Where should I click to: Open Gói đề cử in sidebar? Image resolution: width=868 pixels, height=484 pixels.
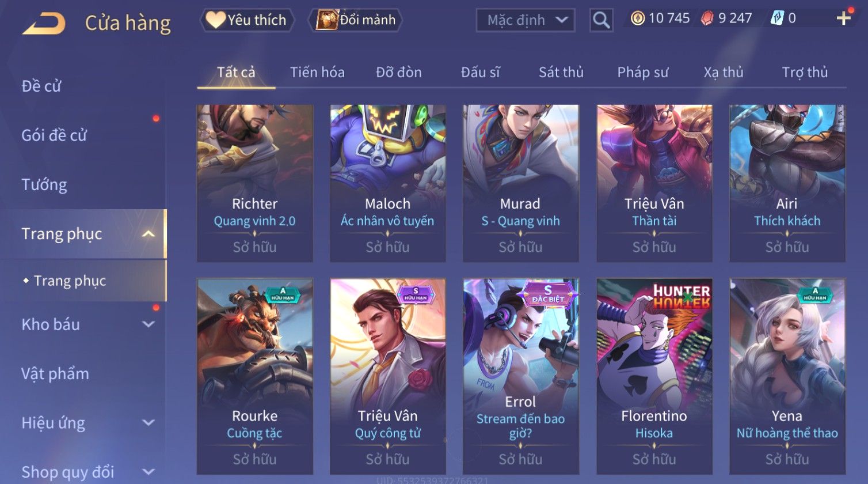[54, 135]
